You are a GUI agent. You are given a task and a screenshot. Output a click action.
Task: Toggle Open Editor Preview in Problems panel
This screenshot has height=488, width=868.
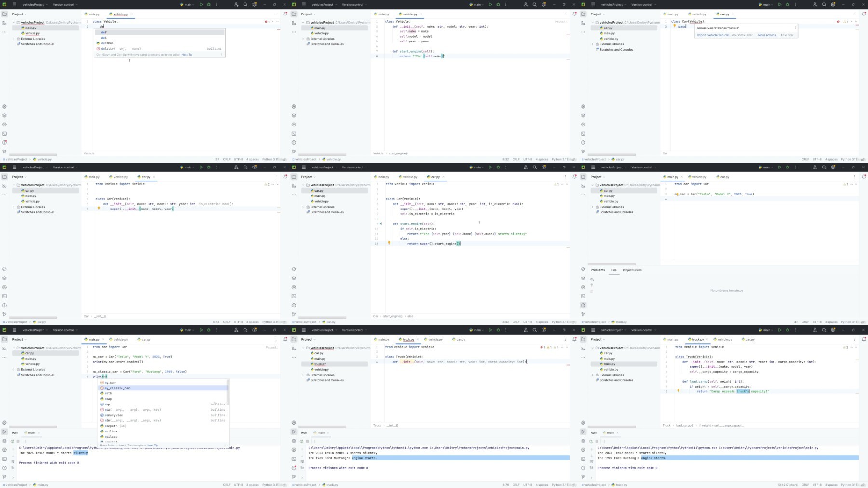(x=592, y=291)
